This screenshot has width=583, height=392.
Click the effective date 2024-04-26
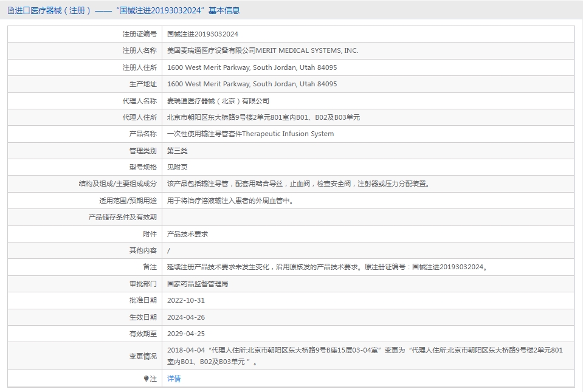pos(186,317)
